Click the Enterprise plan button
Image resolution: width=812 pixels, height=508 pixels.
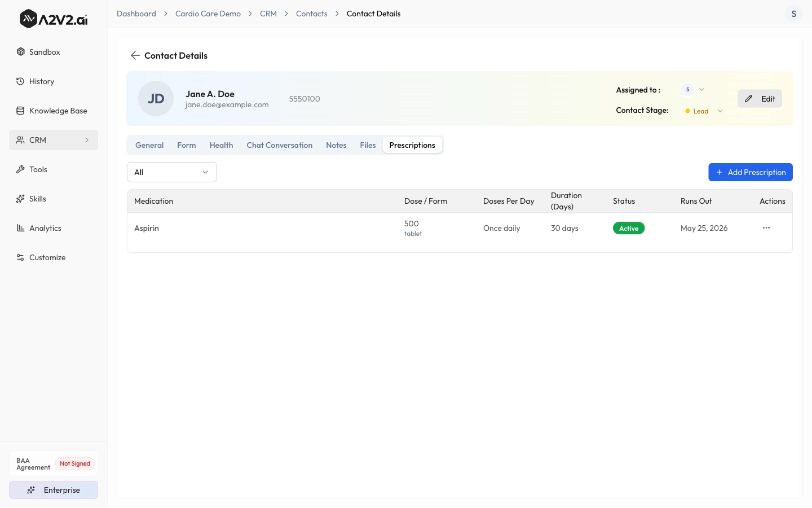point(54,490)
